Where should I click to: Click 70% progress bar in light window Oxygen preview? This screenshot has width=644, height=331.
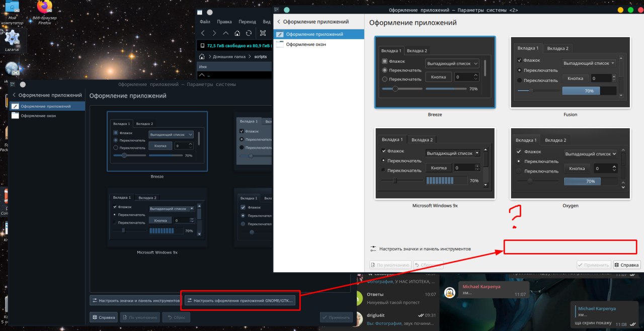pos(590,181)
